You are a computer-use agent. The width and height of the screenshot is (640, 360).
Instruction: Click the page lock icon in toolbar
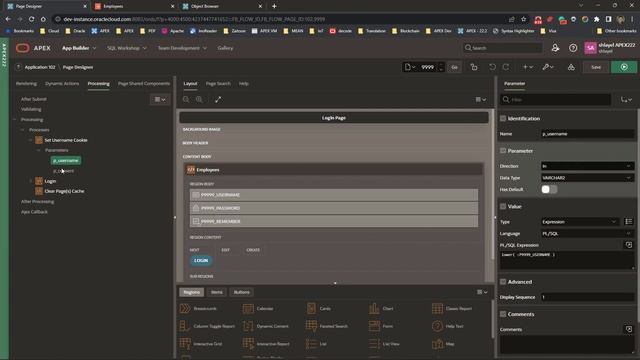474,67
